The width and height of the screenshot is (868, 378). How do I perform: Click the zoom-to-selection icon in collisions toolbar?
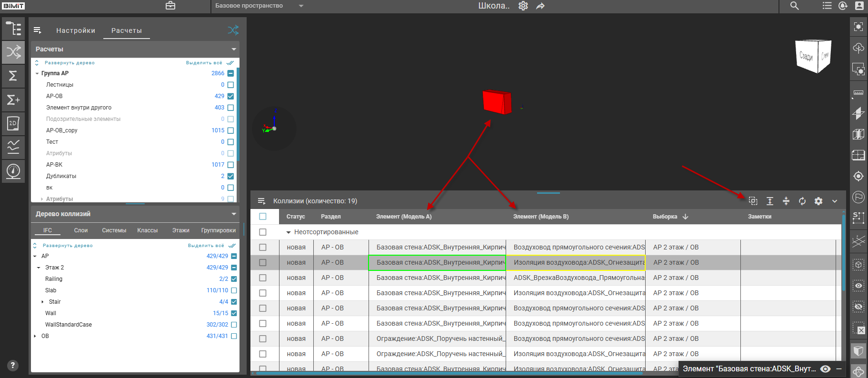753,201
